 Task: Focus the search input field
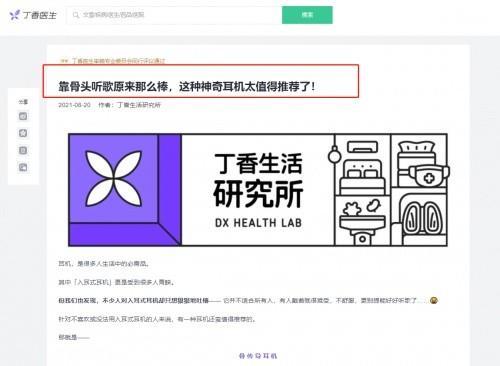(x=174, y=15)
